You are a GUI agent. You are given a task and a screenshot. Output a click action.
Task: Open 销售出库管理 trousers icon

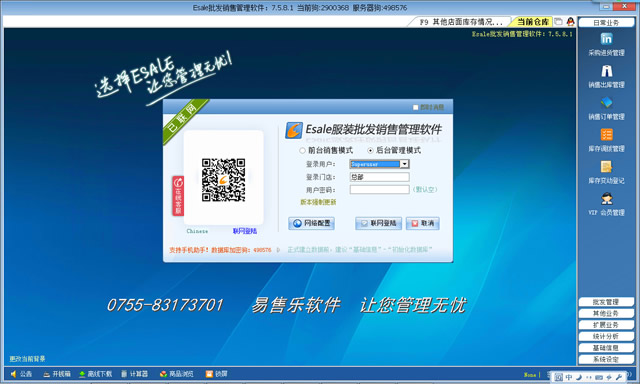click(606, 71)
